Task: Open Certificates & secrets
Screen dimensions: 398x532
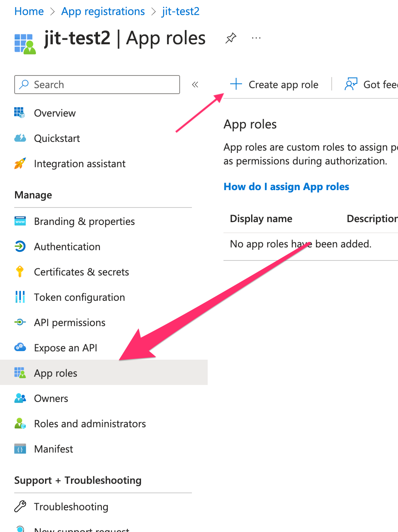Action: [82, 272]
